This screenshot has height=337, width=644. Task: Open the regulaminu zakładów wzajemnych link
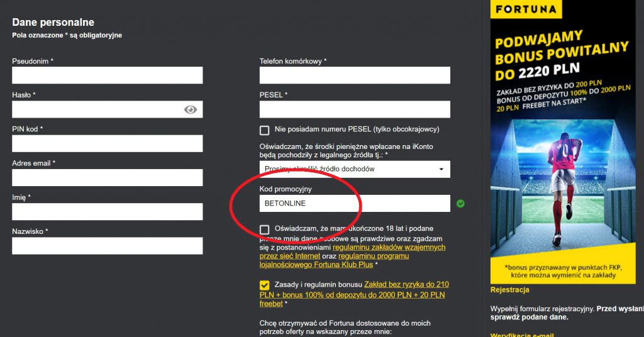389,248
